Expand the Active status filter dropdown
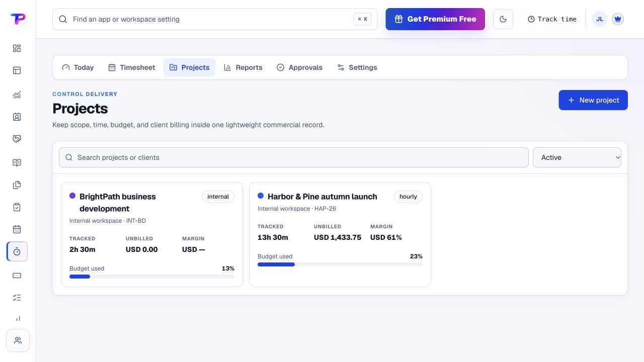Image resolution: width=644 pixels, height=362 pixels. [x=577, y=157]
